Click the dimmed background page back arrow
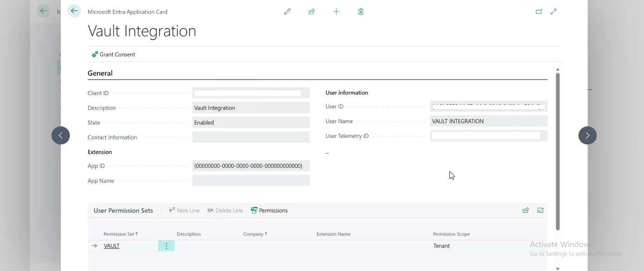Viewport: 644px width, 271px height. click(43, 11)
